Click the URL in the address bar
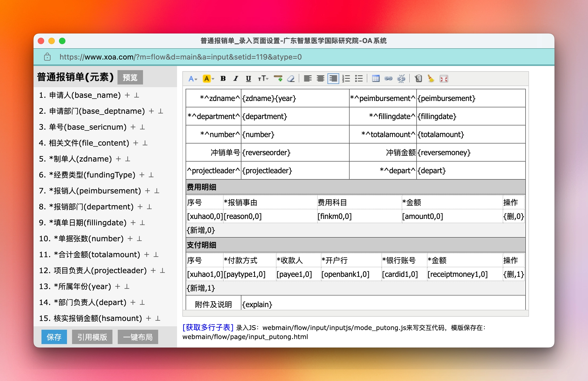Screen dimensions: 588x381 pyautogui.click(x=180, y=57)
